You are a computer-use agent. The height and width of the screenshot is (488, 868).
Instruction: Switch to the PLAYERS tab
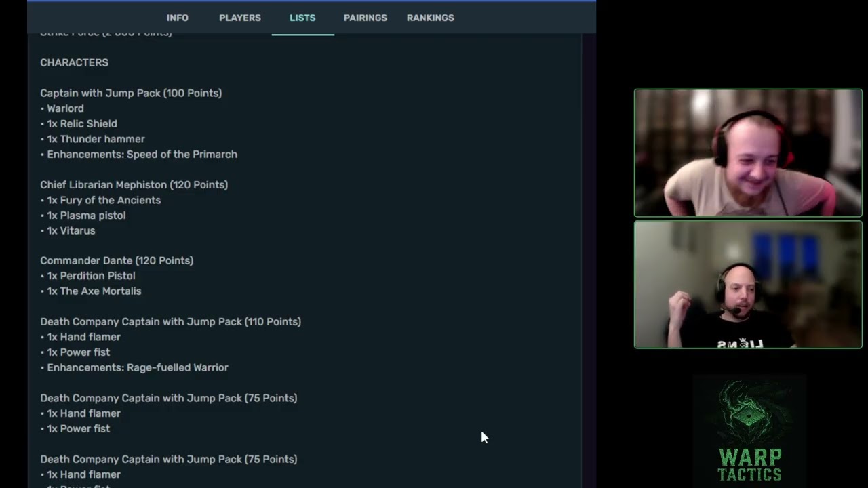click(240, 18)
